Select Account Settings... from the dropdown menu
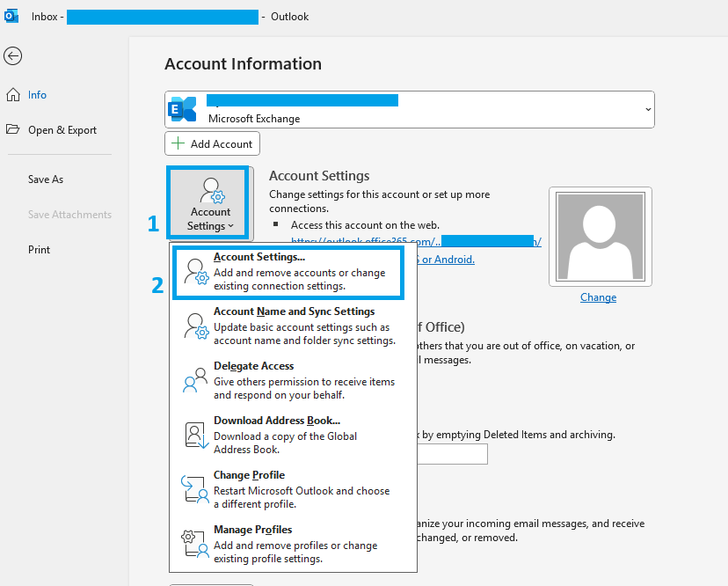The height and width of the screenshot is (586, 728). click(288, 272)
